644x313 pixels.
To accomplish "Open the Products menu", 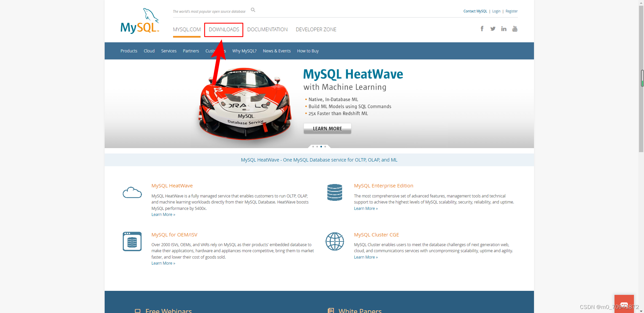I will (129, 51).
